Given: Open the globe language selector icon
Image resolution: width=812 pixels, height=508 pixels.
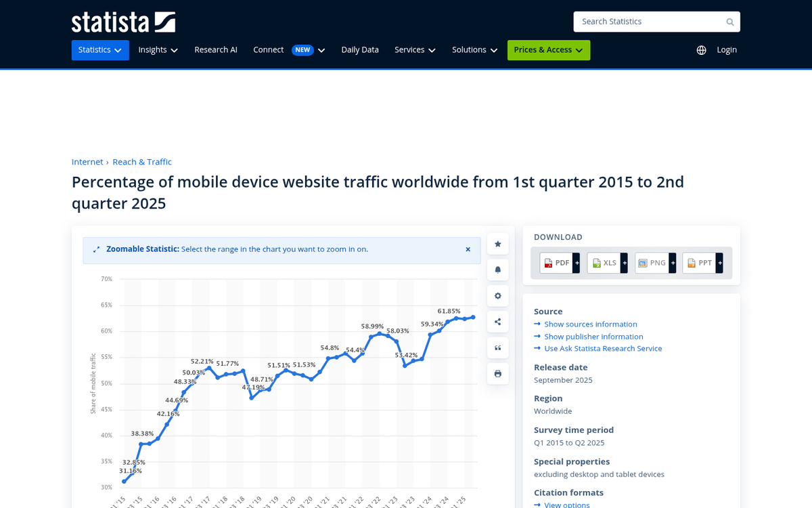Looking at the screenshot, I should (701, 49).
